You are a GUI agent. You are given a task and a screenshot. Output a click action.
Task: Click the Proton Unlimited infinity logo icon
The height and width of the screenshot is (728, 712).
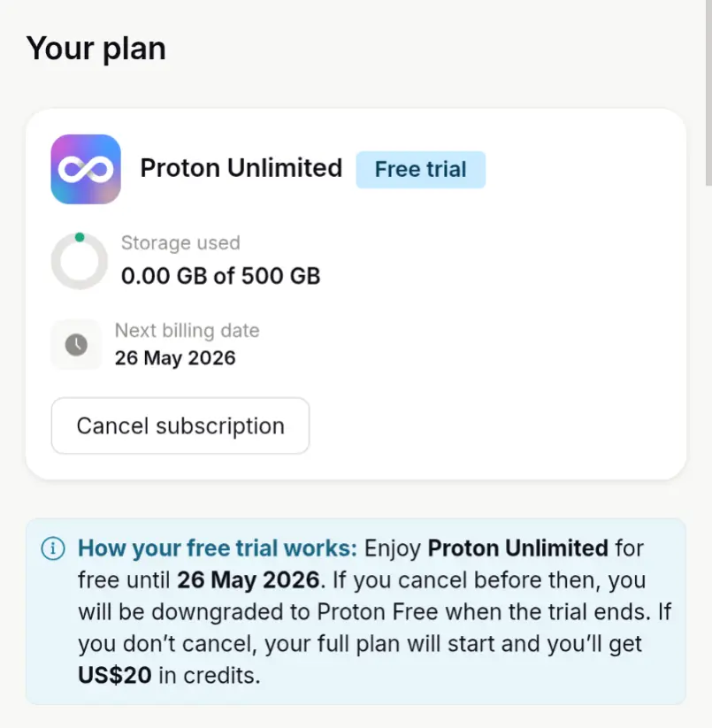[x=86, y=169]
